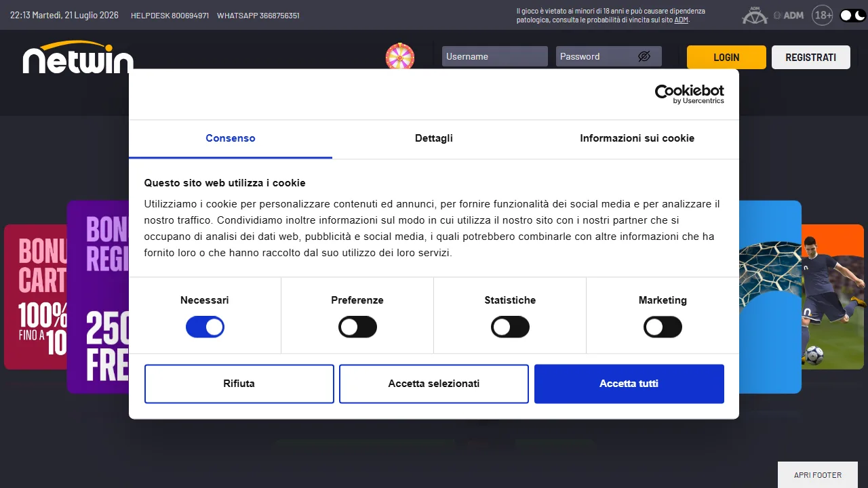Toggle password visibility eye icon
This screenshot has width=868, height=488.
pyautogui.click(x=644, y=56)
